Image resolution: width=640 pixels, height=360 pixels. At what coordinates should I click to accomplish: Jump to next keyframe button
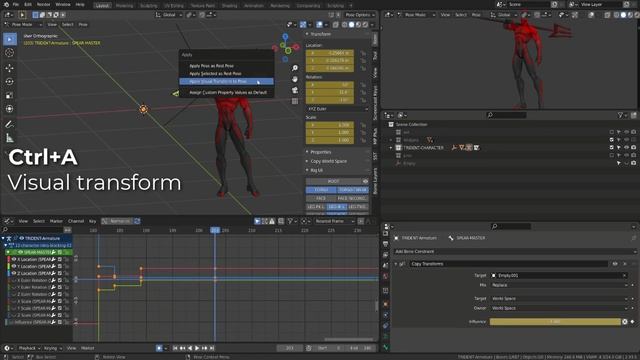pos(204,348)
